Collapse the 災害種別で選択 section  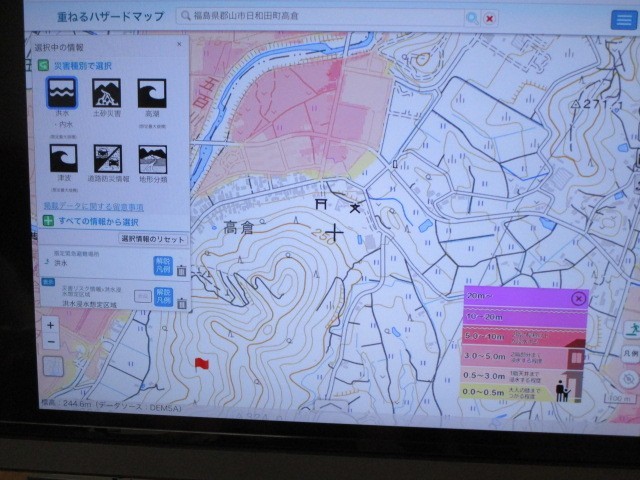coord(46,65)
